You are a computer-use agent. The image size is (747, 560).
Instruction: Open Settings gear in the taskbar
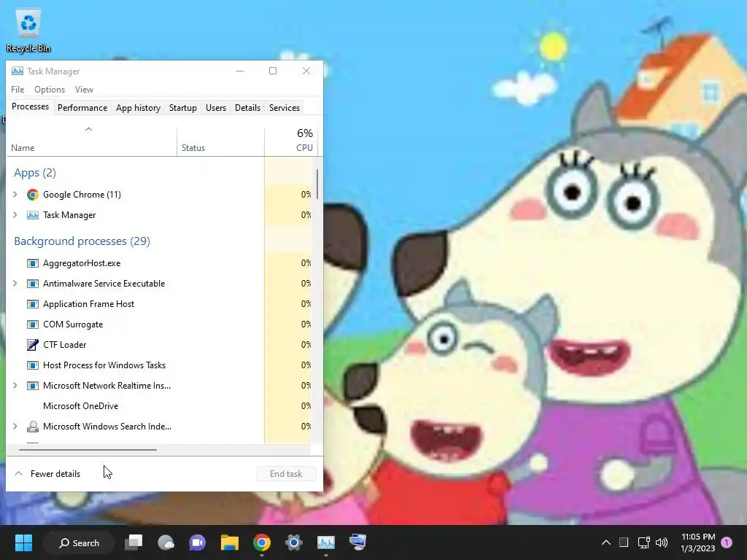click(294, 542)
